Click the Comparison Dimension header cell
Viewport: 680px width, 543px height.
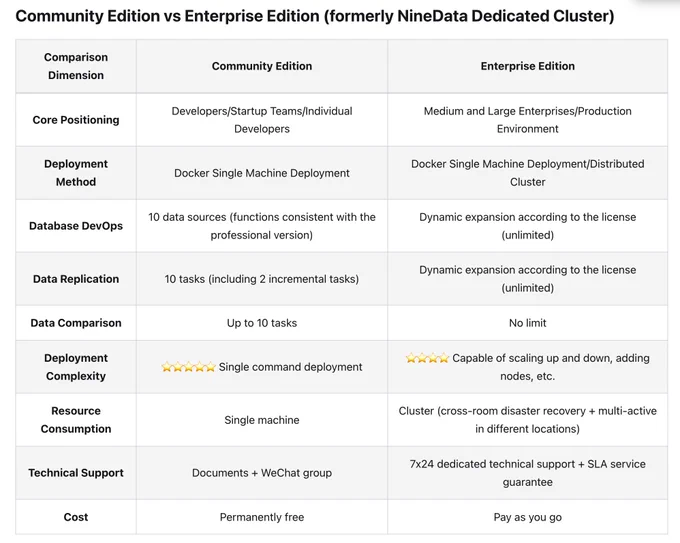click(x=76, y=66)
